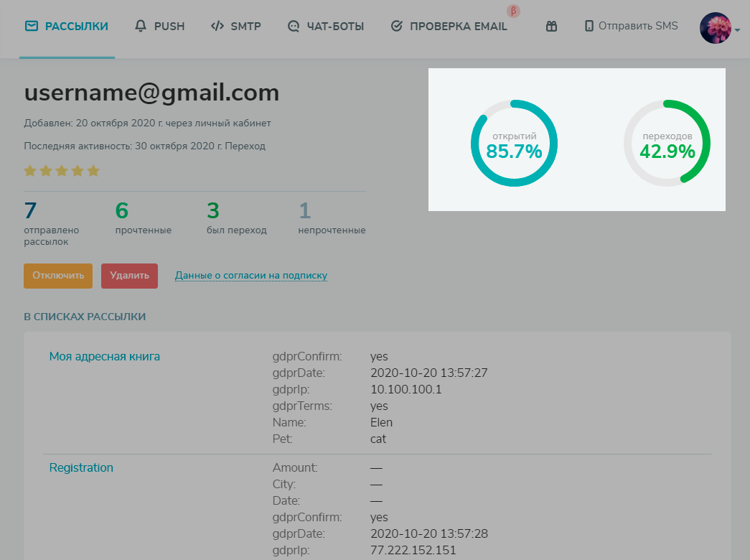The image size is (750, 560).
Task: Click the phone icon for Отправить SMS
Action: pyautogui.click(x=589, y=27)
